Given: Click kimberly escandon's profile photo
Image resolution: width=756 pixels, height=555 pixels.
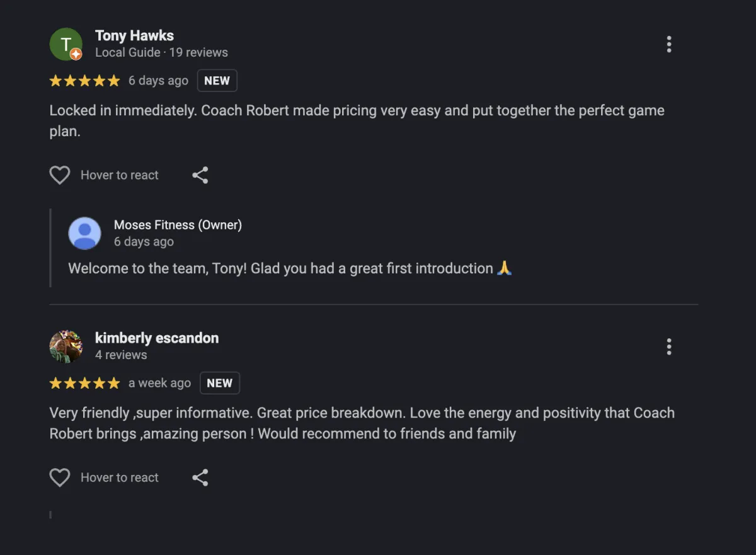Looking at the screenshot, I should point(66,346).
